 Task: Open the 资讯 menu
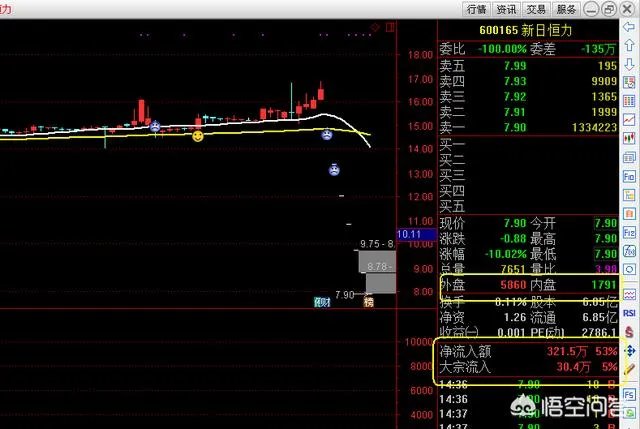(507, 8)
